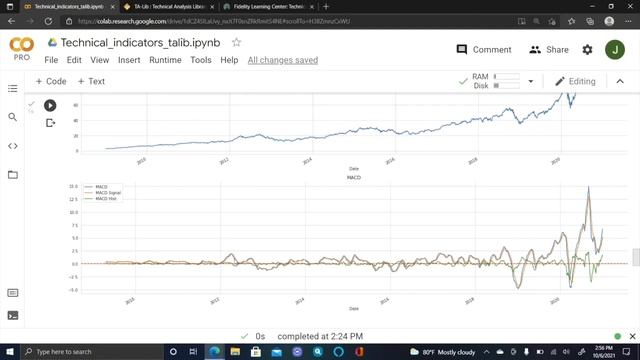This screenshot has width=640, height=360.
Task: Open the Runtime menu
Action: [x=165, y=60]
